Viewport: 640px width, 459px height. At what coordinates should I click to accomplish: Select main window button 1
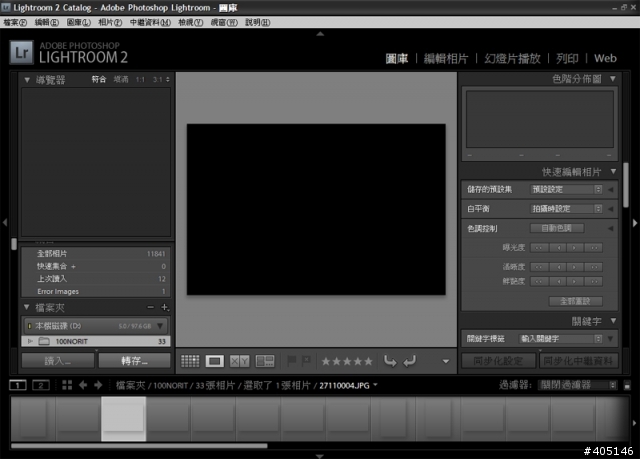18,385
